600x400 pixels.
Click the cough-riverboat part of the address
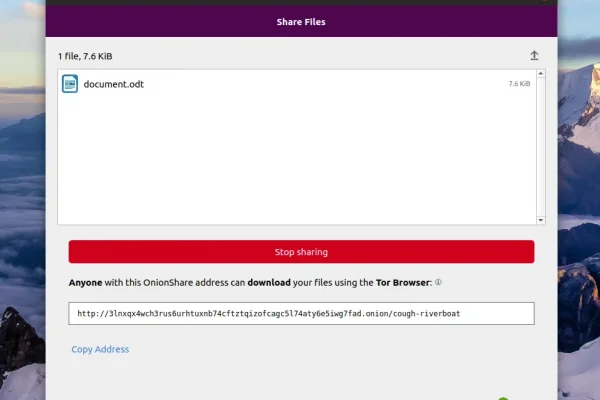pyautogui.click(x=426, y=314)
